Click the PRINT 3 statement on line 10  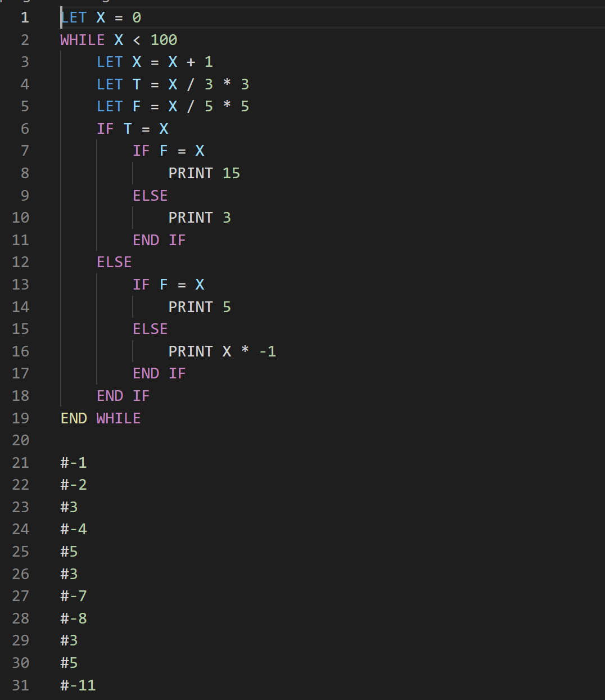click(x=199, y=218)
